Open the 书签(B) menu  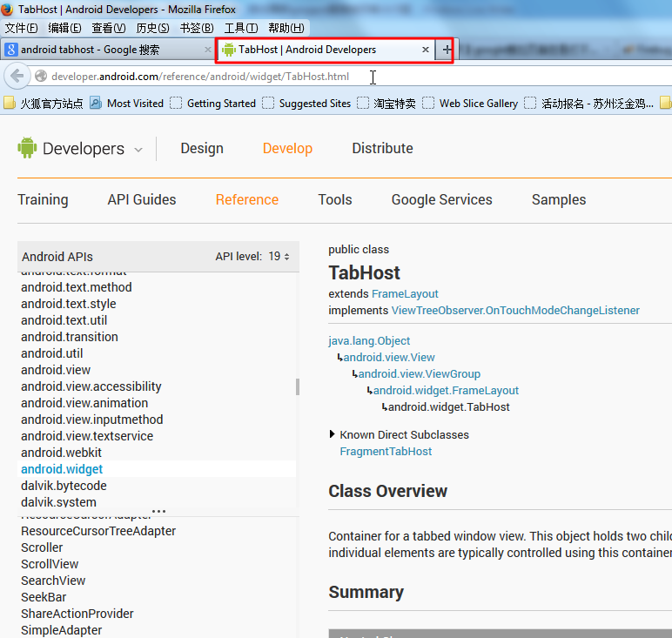(x=197, y=28)
